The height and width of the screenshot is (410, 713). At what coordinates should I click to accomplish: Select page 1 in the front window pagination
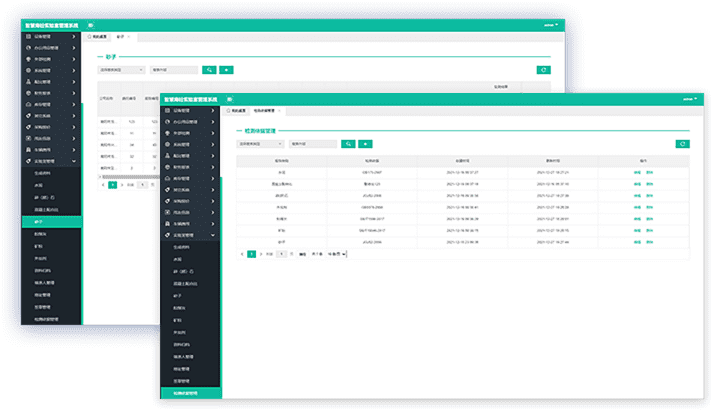click(251, 254)
